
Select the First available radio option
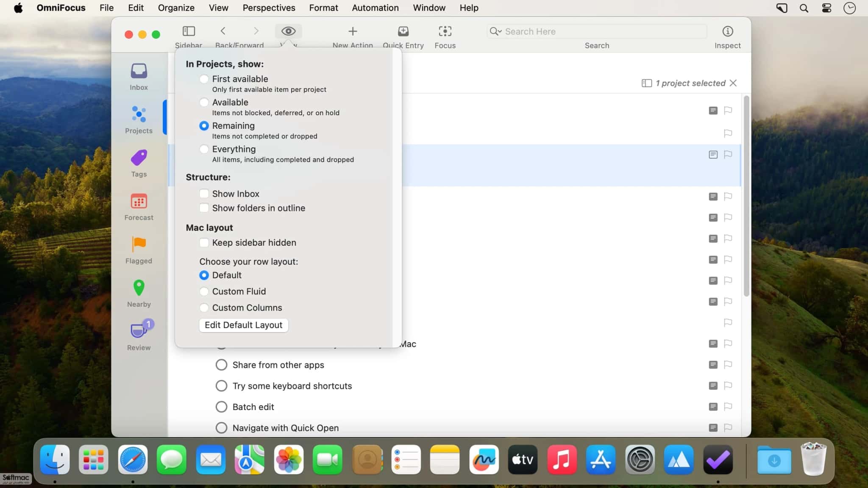pos(204,79)
